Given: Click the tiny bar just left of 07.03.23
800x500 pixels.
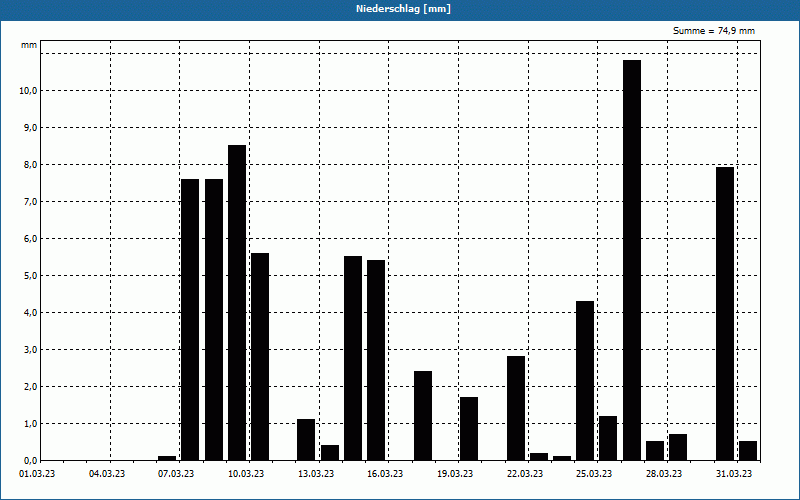Looking at the screenshot, I should click(x=167, y=458).
